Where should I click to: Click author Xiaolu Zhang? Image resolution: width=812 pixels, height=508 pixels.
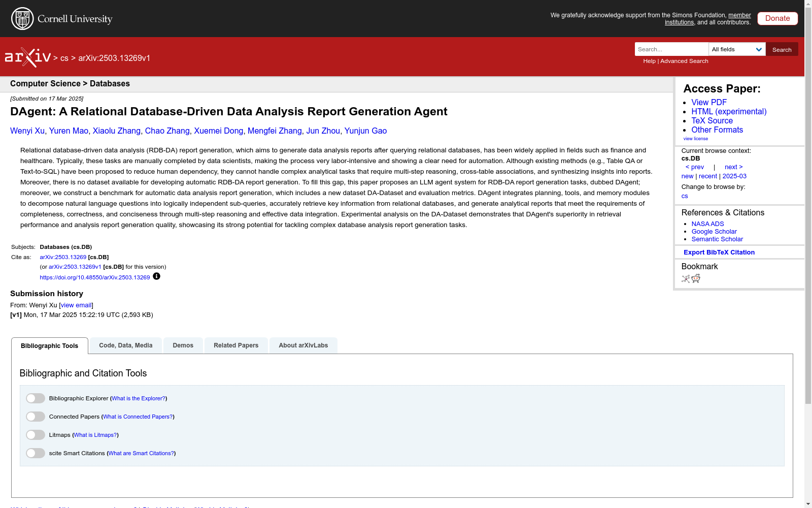(116, 131)
